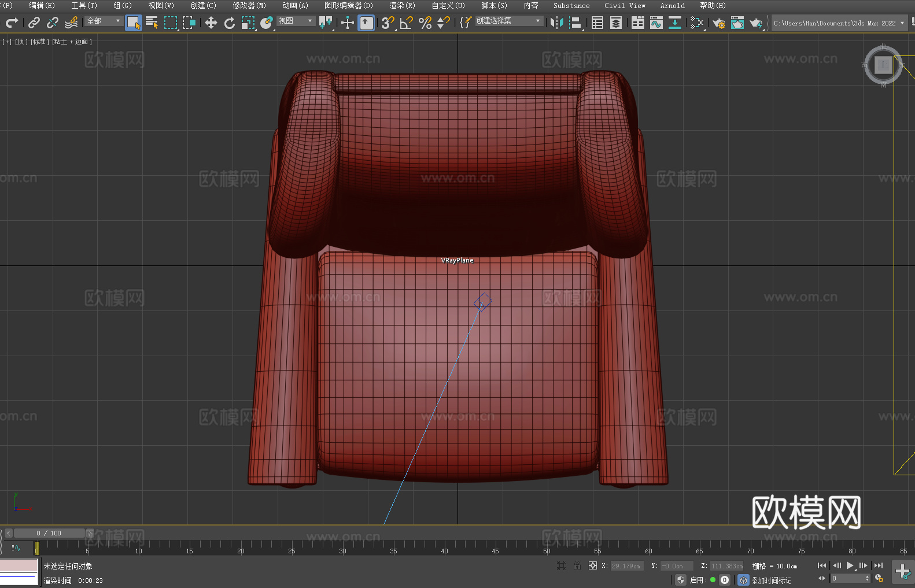Viewport: 915px width, 588px height.
Task: Open the 创建(C) menu
Action: (x=204, y=5)
